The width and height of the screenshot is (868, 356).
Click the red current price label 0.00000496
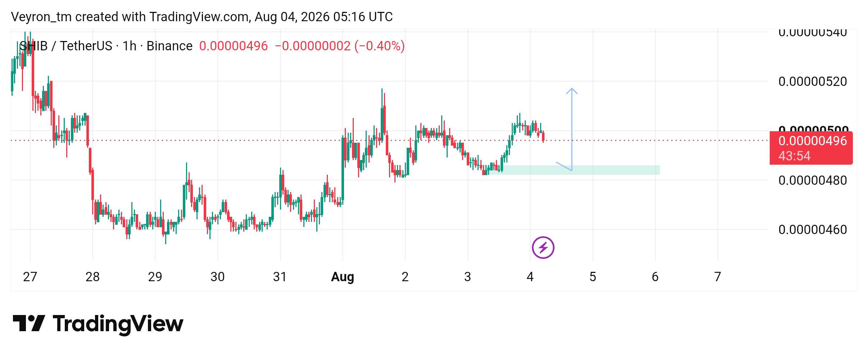click(813, 141)
